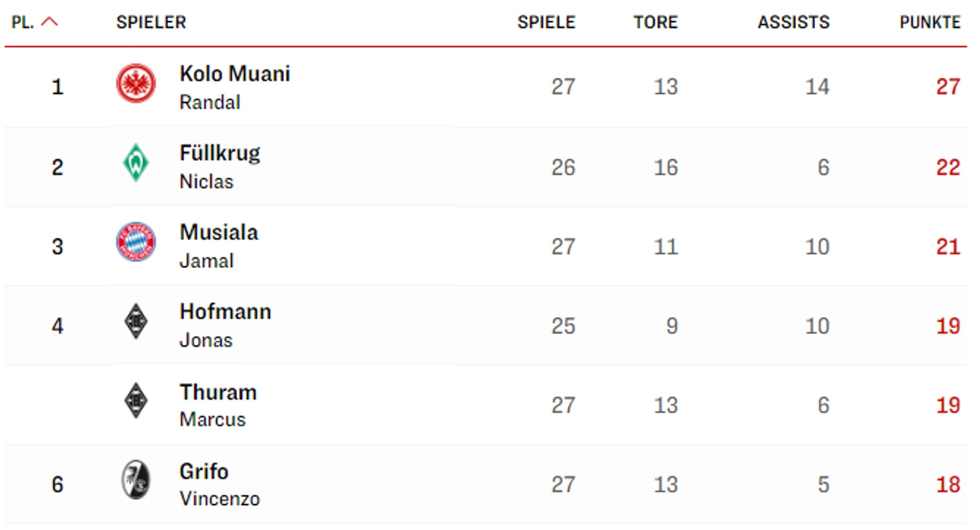Screen dimensions: 980x530
Task: Toggle sort arrow beside PL. header
Action: tap(49, 21)
